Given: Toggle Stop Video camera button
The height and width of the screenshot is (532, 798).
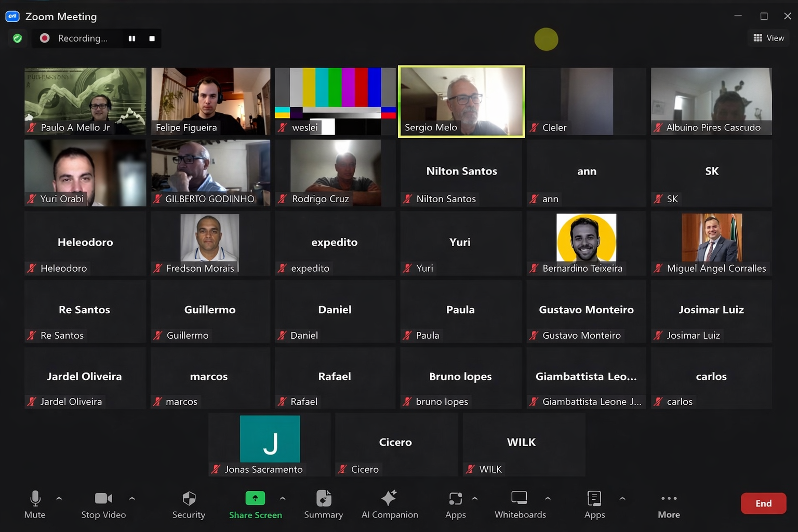Looking at the screenshot, I should pyautogui.click(x=103, y=499).
